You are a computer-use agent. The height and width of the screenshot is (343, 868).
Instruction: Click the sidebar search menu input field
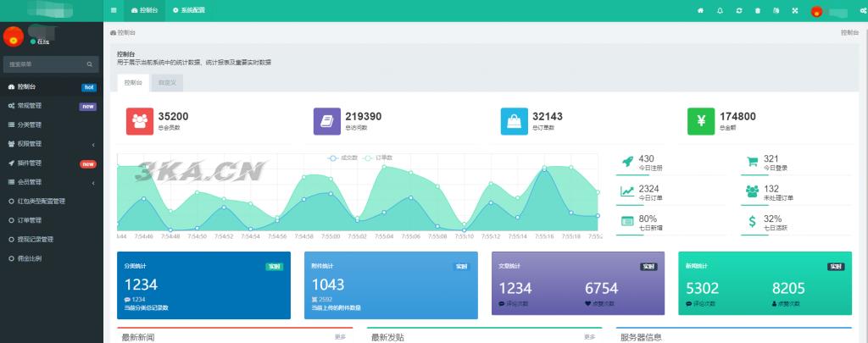click(44, 64)
